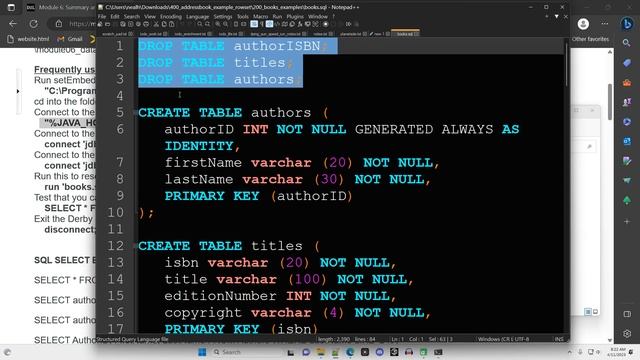Open Edge sidebar settings gear

click(x=627, y=334)
